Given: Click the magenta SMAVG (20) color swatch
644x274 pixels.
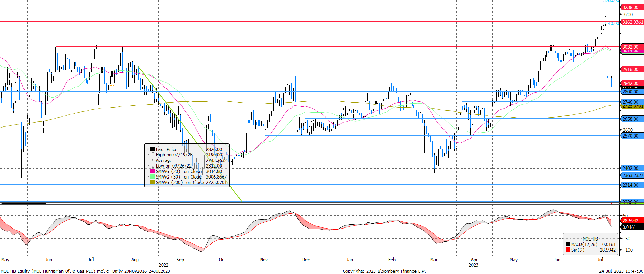Looking at the screenshot, I should [x=153, y=171].
